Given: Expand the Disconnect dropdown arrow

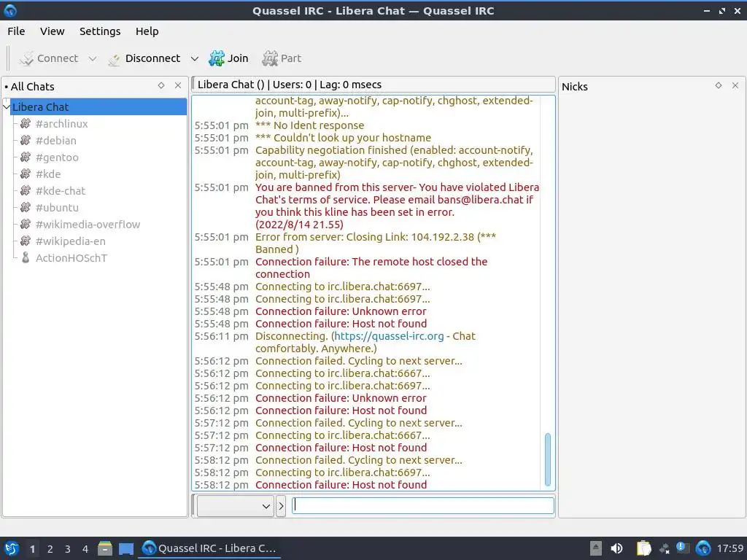Looking at the screenshot, I should click(194, 58).
